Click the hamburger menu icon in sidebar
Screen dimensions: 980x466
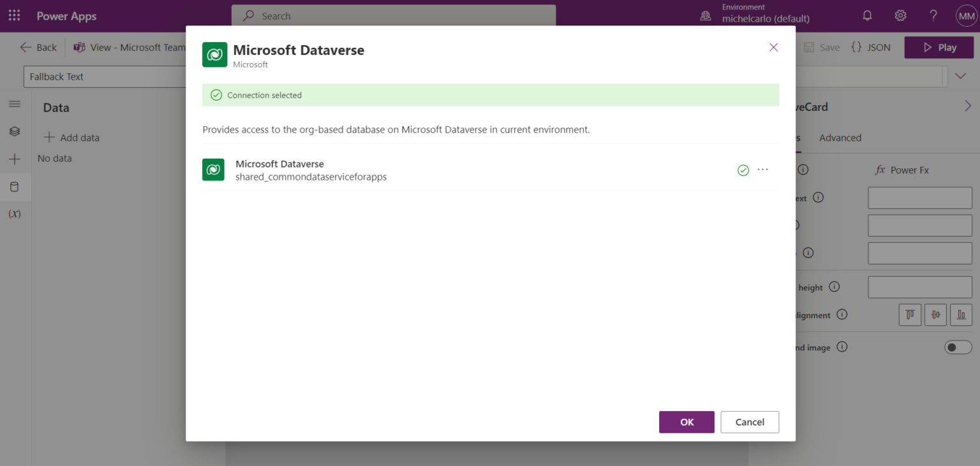click(x=15, y=103)
